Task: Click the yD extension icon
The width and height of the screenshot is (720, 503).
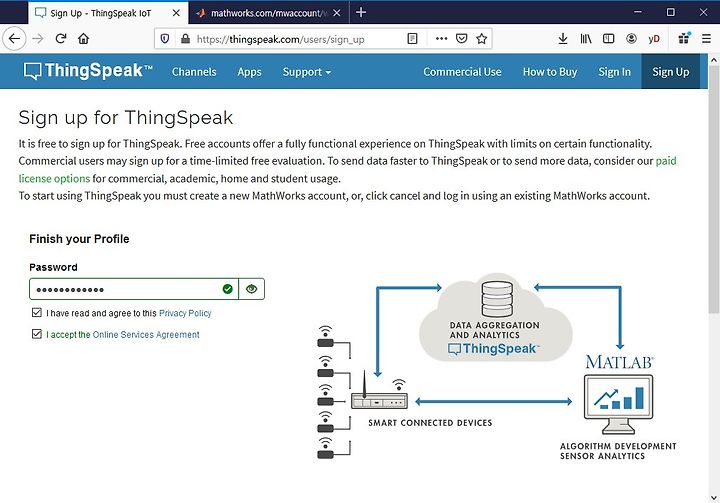Action: [654, 39]
